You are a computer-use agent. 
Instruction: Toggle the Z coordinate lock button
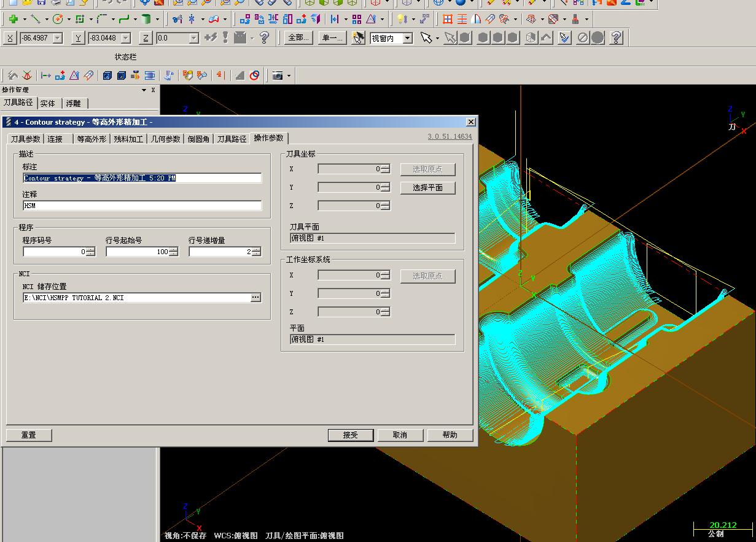tap(146, 38)
